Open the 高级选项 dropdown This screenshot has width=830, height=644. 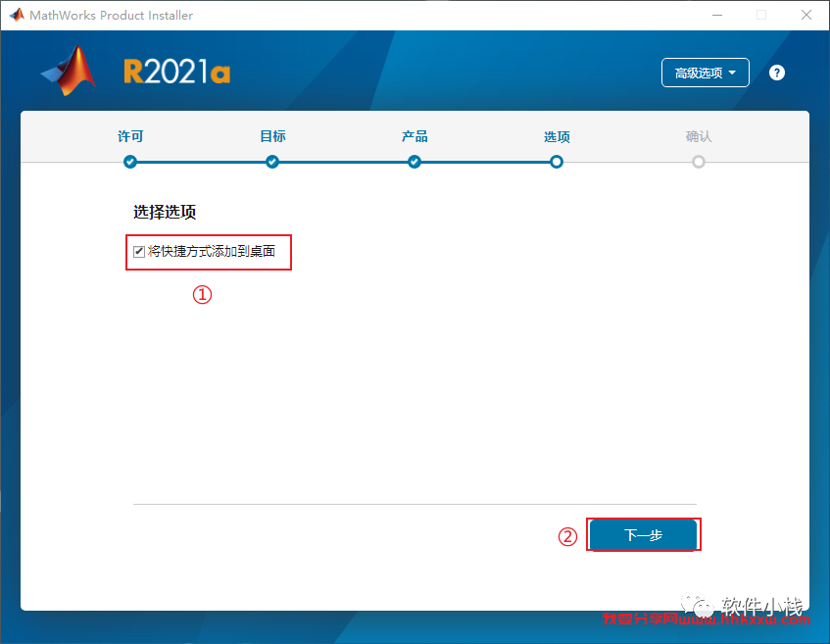pyautogui.click(x=706, y=73)
